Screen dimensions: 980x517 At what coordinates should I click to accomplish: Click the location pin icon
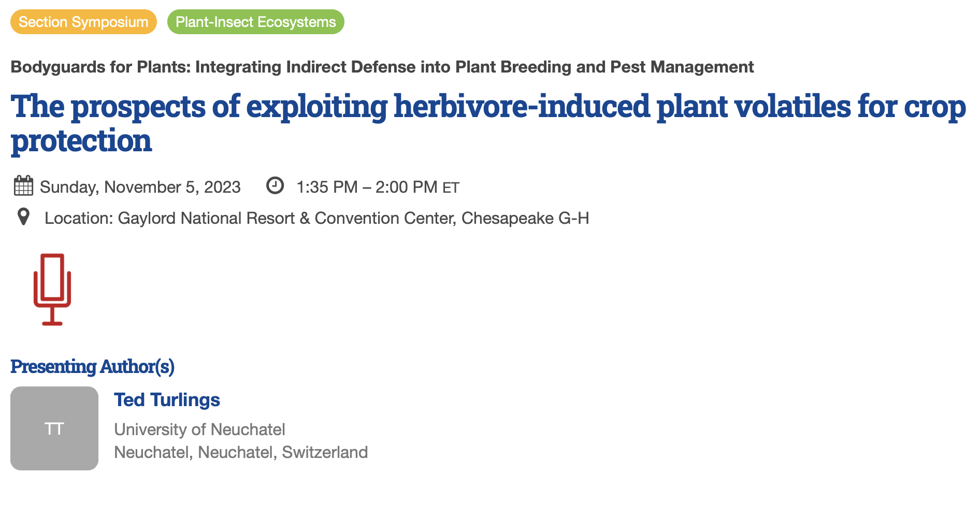click(x=23, y=217)
